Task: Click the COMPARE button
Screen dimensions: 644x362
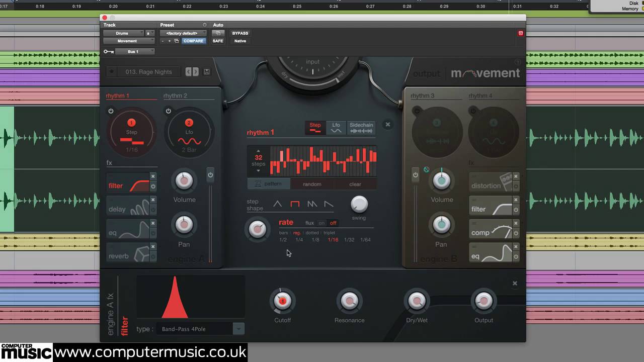Action: pyautogui.click(x=194, y=41)
